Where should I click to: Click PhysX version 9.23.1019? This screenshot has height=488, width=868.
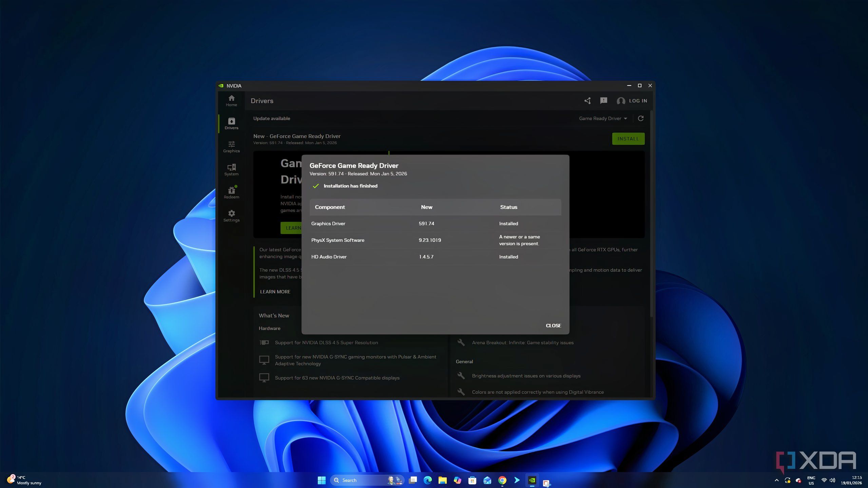click(430, 240)
